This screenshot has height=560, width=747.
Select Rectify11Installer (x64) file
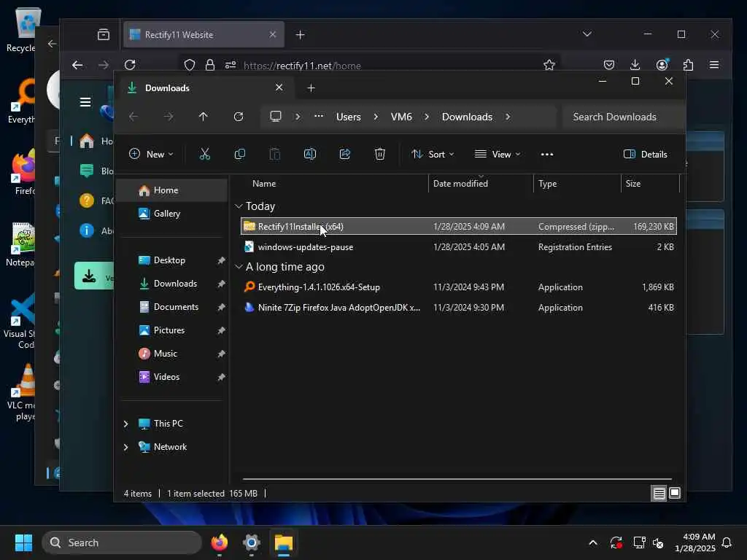(459, 227)
